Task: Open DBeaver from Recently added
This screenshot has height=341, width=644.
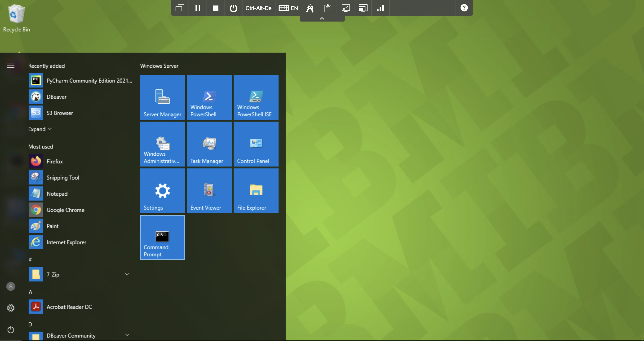Action: coord(80,97)
